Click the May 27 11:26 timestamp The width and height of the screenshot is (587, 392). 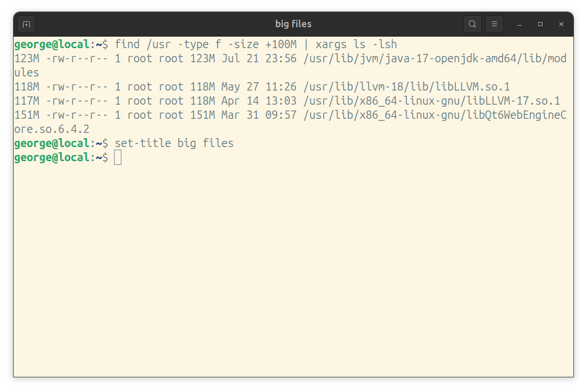click(260, 86)
